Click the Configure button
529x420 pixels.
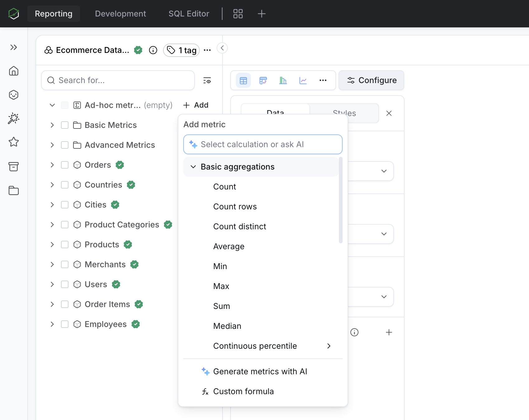[x=372, y=81]
